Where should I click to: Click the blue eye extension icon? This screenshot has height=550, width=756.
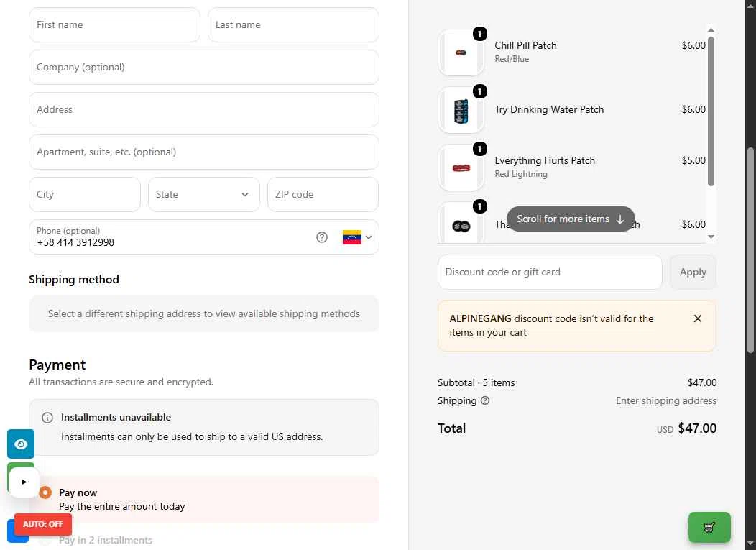21,444
